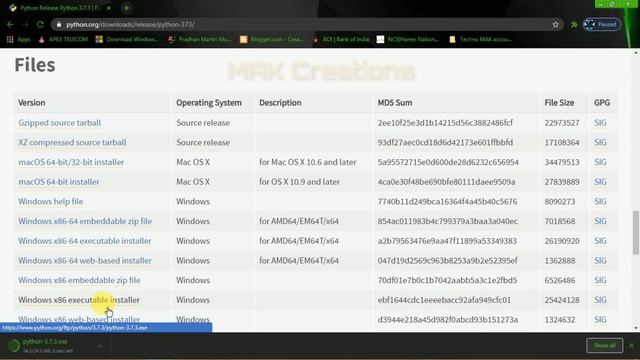Open SIG for x86 executable installer
The image size is (640, 360).
(600, 300)
